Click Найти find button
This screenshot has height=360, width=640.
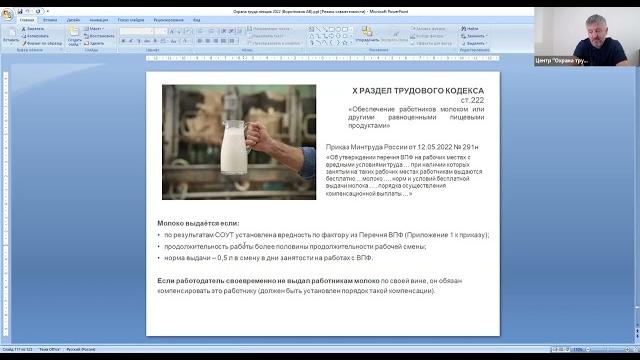tap(470, 29)
